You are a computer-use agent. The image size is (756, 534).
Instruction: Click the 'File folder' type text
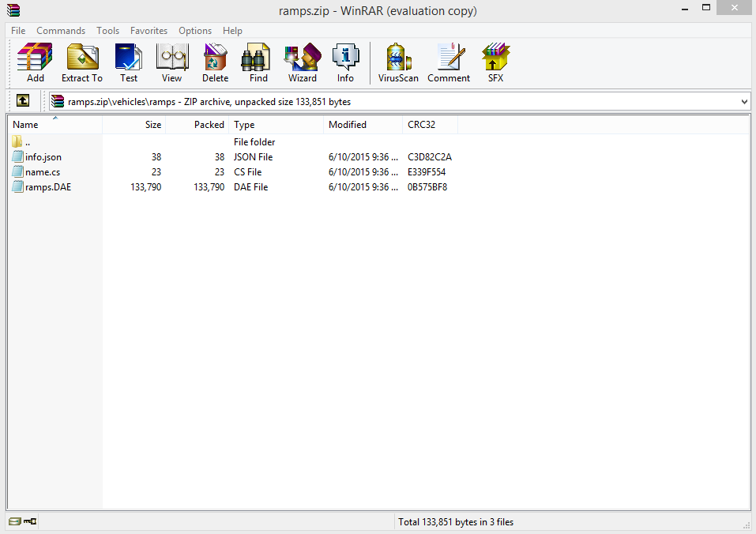coord(254,142)
